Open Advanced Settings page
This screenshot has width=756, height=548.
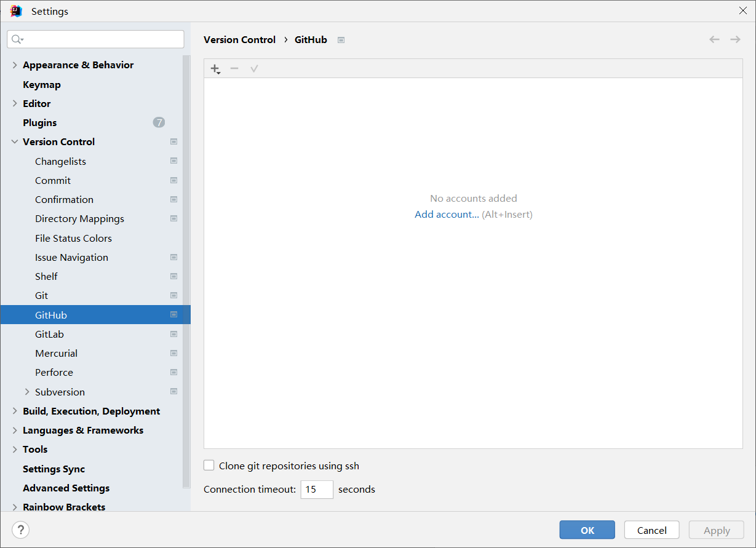click(x=66, y=488)
